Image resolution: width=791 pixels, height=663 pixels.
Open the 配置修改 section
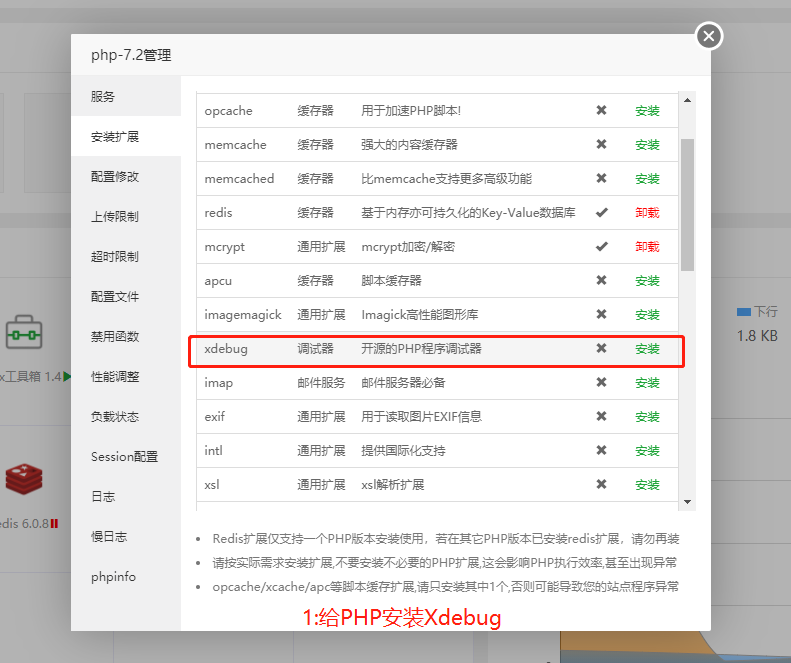(126, 176)
